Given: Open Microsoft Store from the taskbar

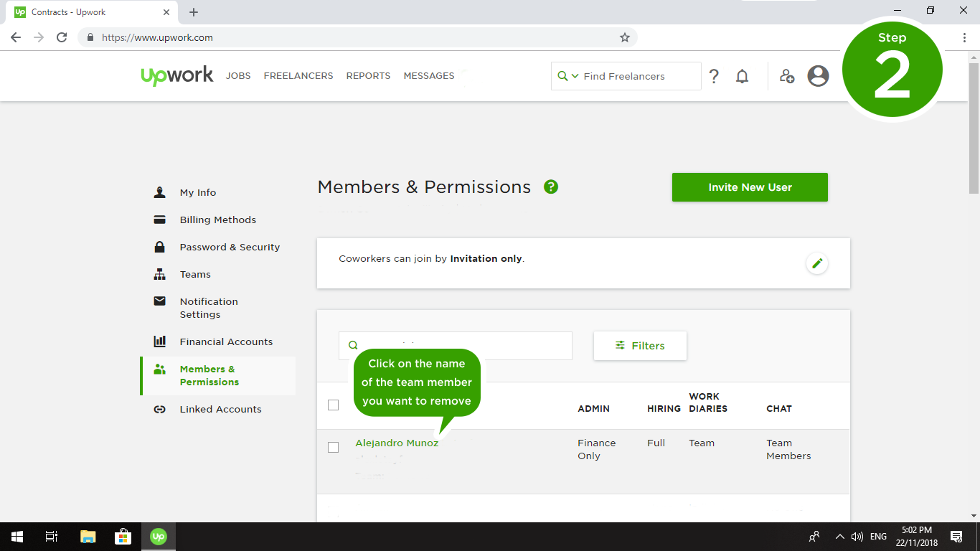Looking at the screenshot, I should [x=123, y=537].
